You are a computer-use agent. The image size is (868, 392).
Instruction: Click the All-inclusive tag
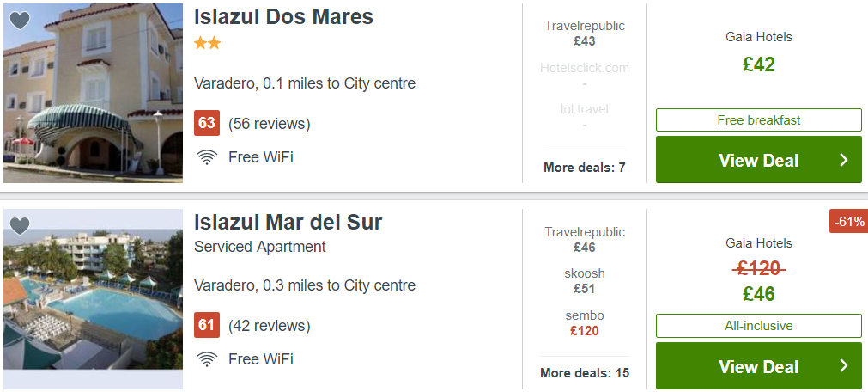(759, 326)
